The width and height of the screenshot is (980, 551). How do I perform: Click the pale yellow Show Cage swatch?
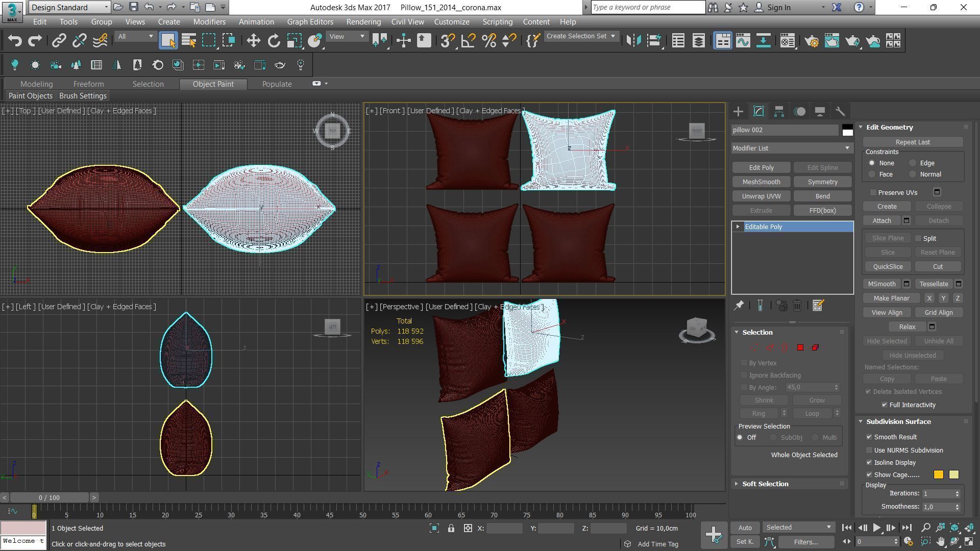(953, 475)
